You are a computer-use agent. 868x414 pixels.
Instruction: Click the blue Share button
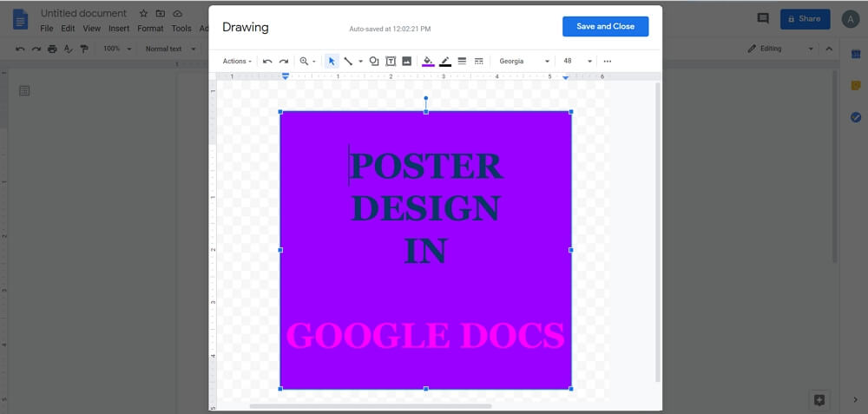tap(805, 19)
